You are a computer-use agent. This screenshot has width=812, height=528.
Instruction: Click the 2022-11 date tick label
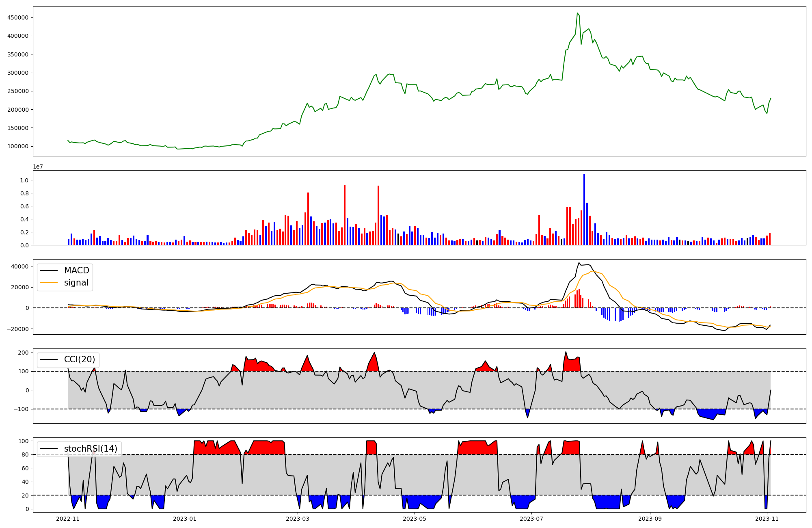pyautogui.click(x=68, y=519)
